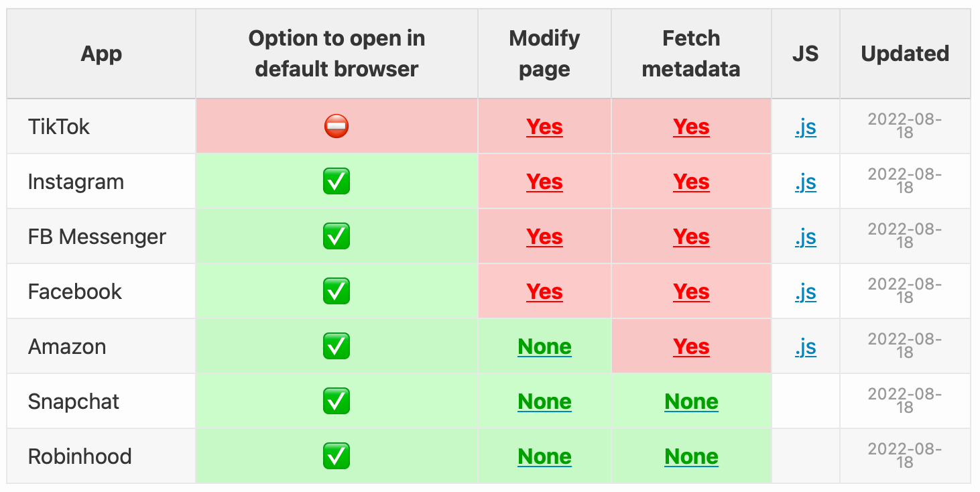Open the .js file link for TikTok
Viewport: 980px width, 492px height.
[805, 127]
